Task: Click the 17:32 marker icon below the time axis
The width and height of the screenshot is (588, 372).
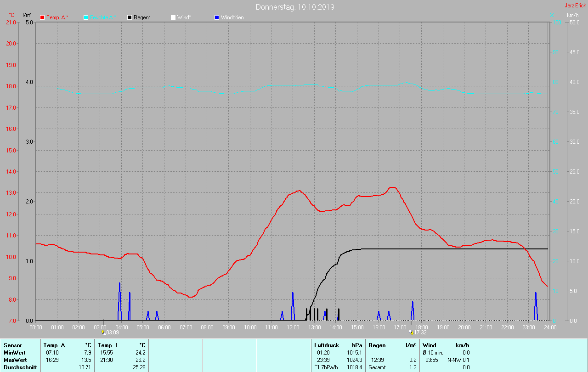Action: pyautogui.click(x=411, y=332)
